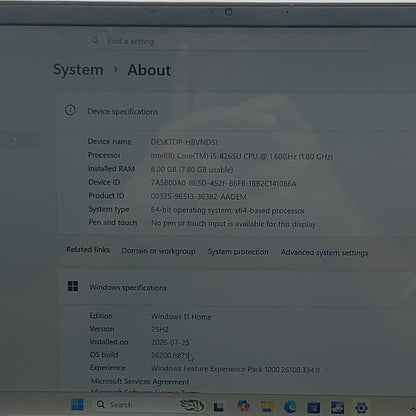The height and width of the screenshot is (416, 416).
Task: Click the 64-bit operating system value
Action: click(228, 211)
